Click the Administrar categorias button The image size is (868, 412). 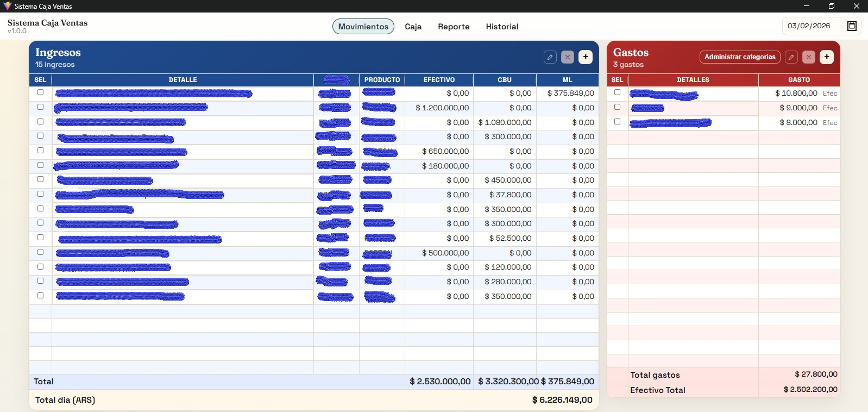click(x=740, y=57)
